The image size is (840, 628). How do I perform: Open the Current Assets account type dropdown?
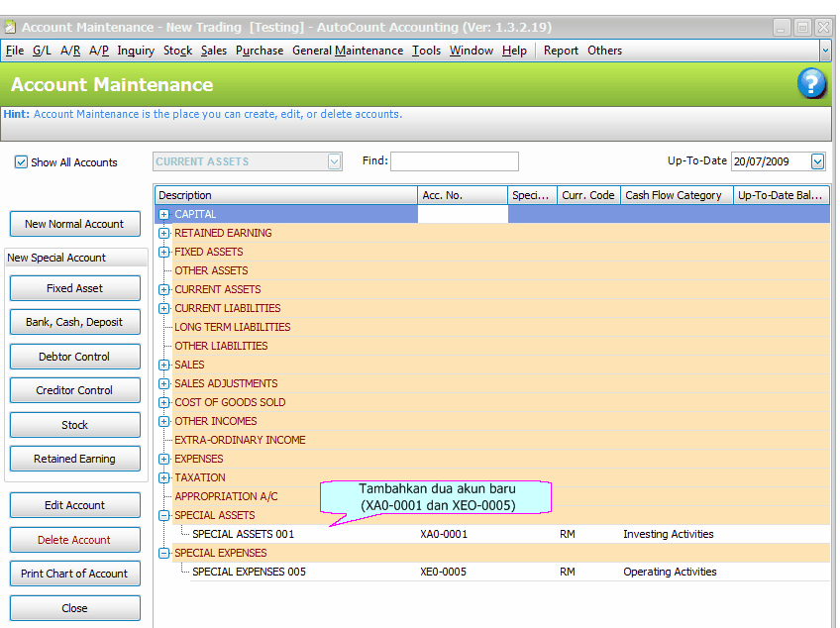334,161
